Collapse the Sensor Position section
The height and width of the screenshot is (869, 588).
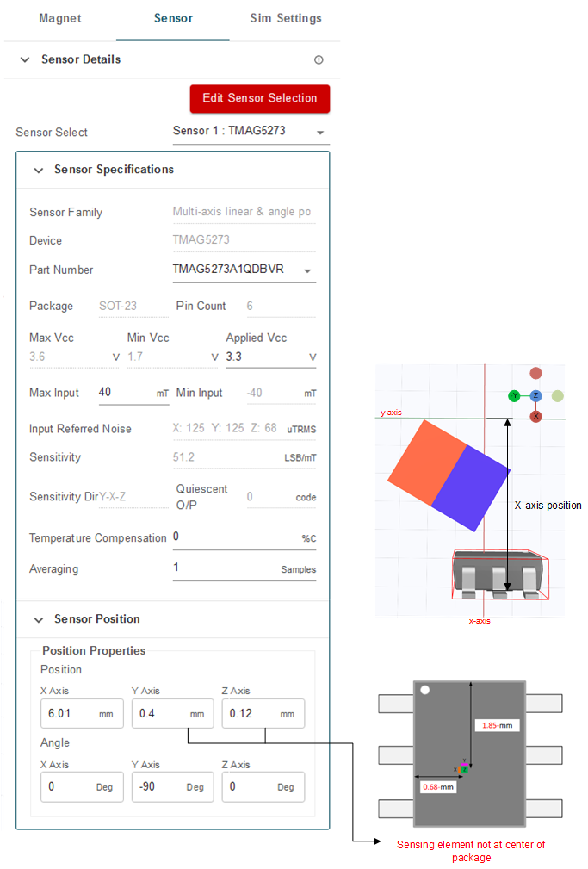pyautogui.click(x=38, y=619)
